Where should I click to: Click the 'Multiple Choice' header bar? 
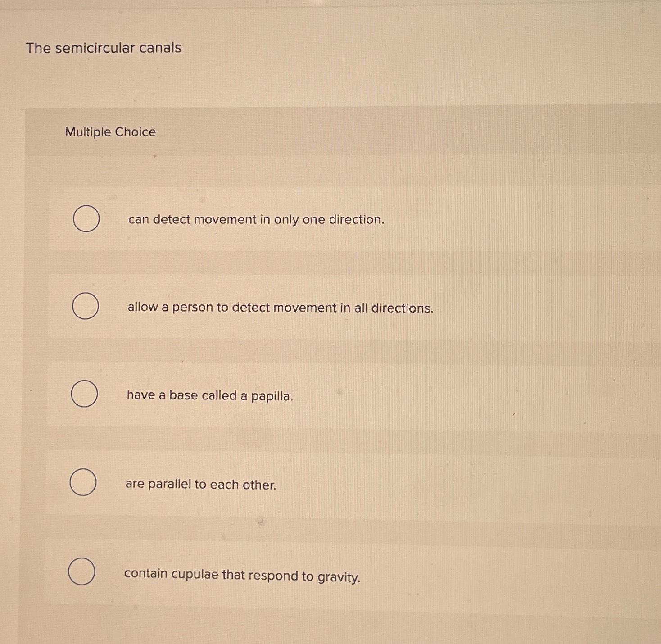pos(110,132)
